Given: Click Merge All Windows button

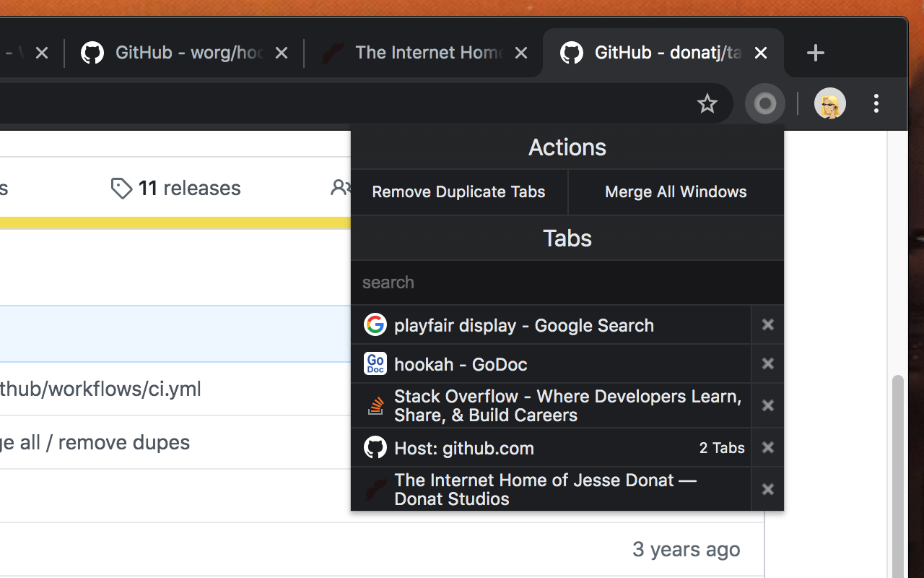Looking at the screenshot, I should coord(676,192).
